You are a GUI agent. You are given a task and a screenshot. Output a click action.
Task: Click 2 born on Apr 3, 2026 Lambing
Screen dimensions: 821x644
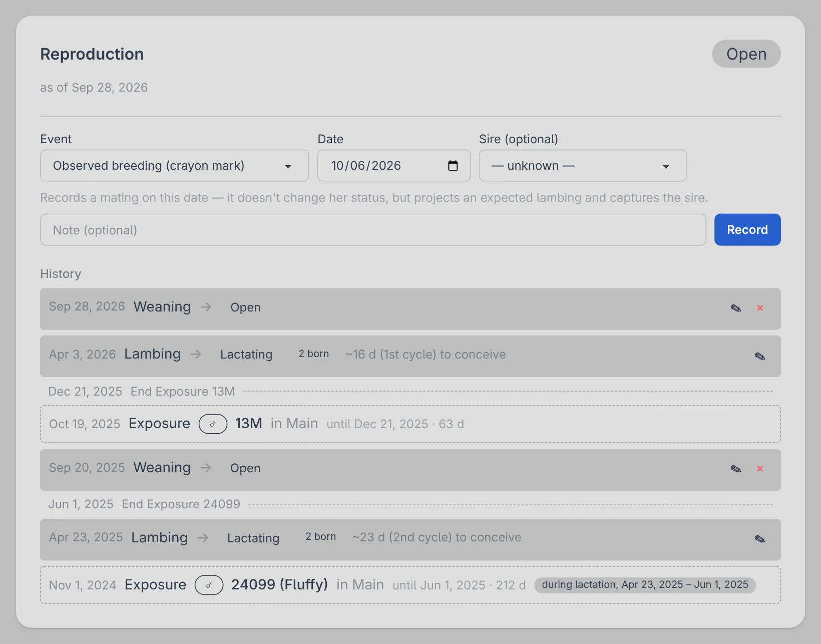pyautogui.click(x=314, y=354)
